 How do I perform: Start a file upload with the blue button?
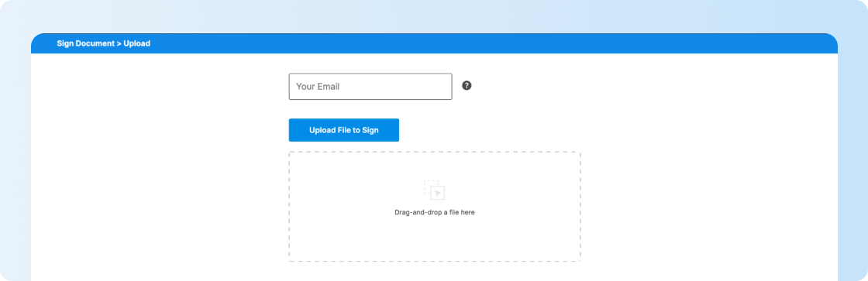point(344,130)
